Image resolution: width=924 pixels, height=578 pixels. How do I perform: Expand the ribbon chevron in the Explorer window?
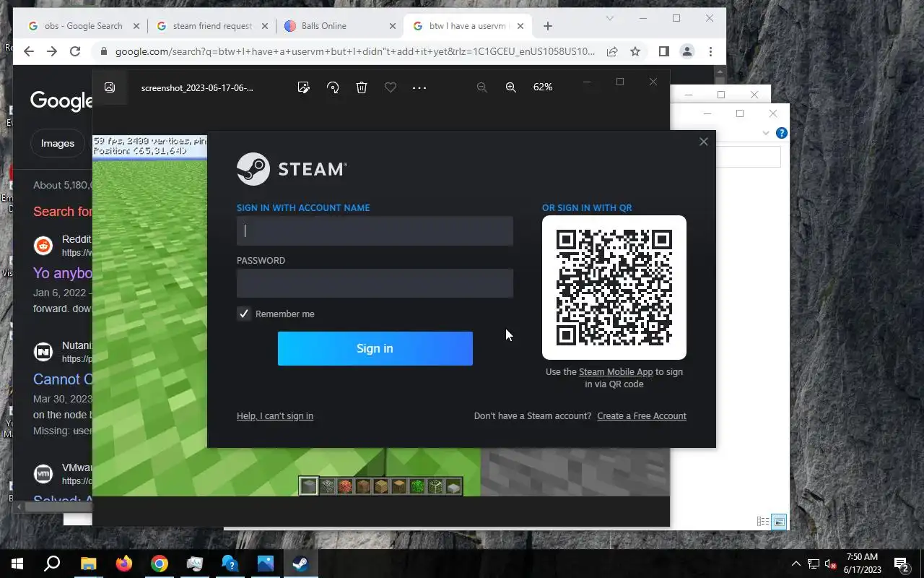click(x=766, y=133)
